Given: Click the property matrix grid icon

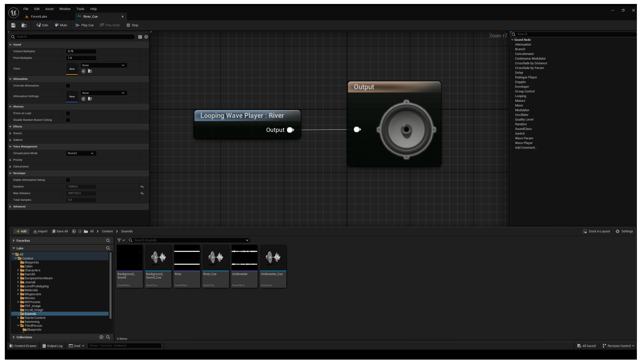Looking at the screenshot, I should click(x=140, y=37).
